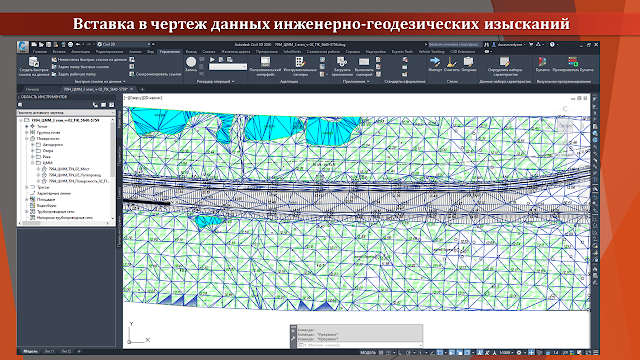Select the Водосборы tree item
The image size is (640, 360).
pyautogui.click(x=47, y=206)
